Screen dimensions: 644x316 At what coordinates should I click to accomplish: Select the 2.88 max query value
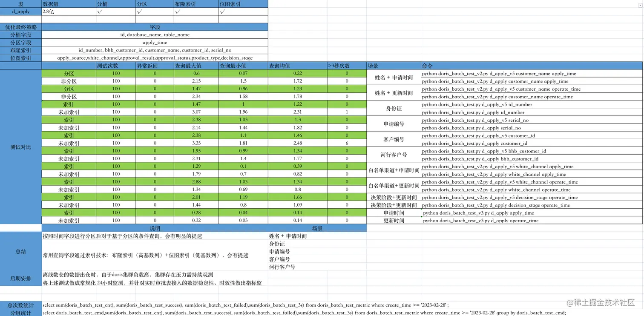196,182
